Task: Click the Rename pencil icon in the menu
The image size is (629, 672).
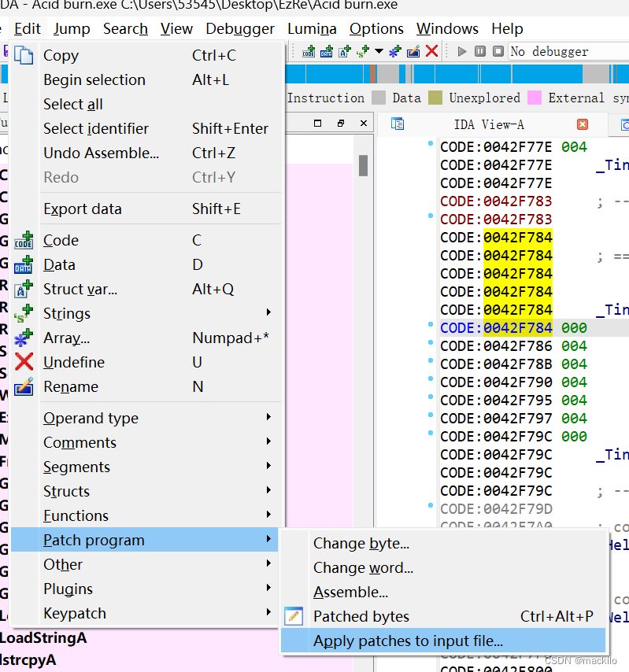Action: (24, 386)
